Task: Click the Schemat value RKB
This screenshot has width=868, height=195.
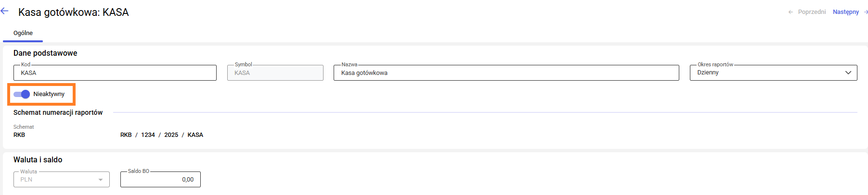Action: [x=19, y=135]
